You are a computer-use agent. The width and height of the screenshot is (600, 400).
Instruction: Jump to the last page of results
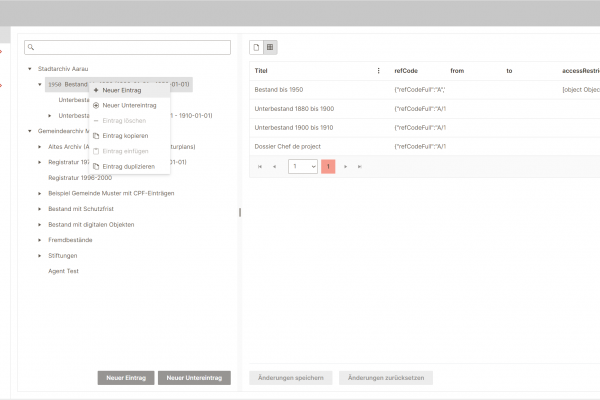pos(360,166)
